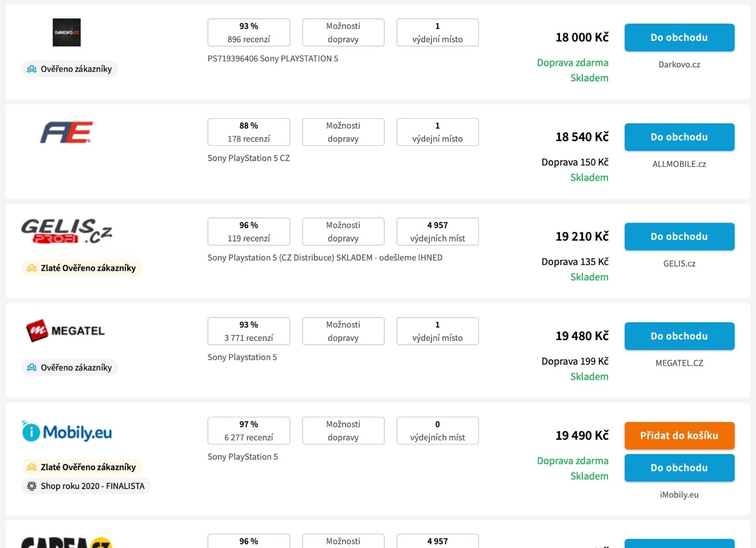The height and width of the screenshot is (548, 756).
Task: Show Možnosti dopravy for ALLMOBILE.cz
Action: coord(343,132)
